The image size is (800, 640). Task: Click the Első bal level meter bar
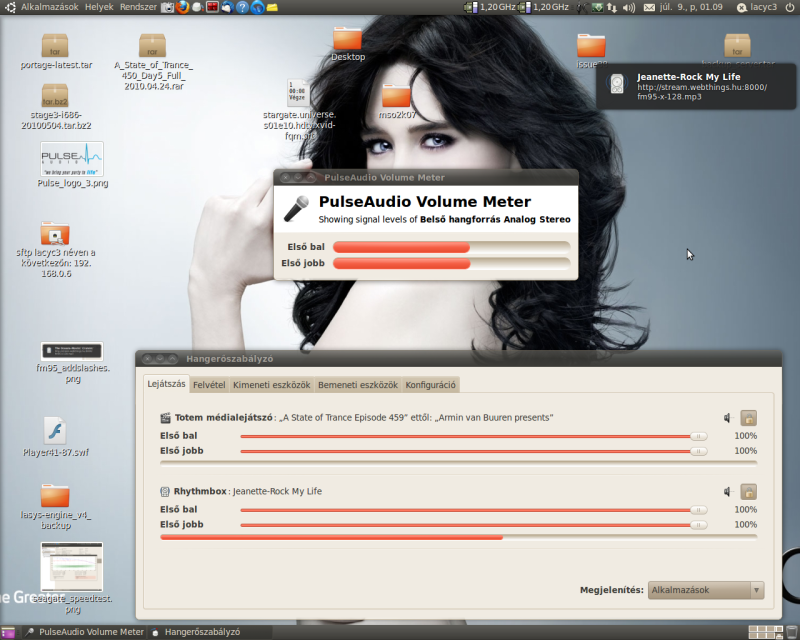(452, 248)
